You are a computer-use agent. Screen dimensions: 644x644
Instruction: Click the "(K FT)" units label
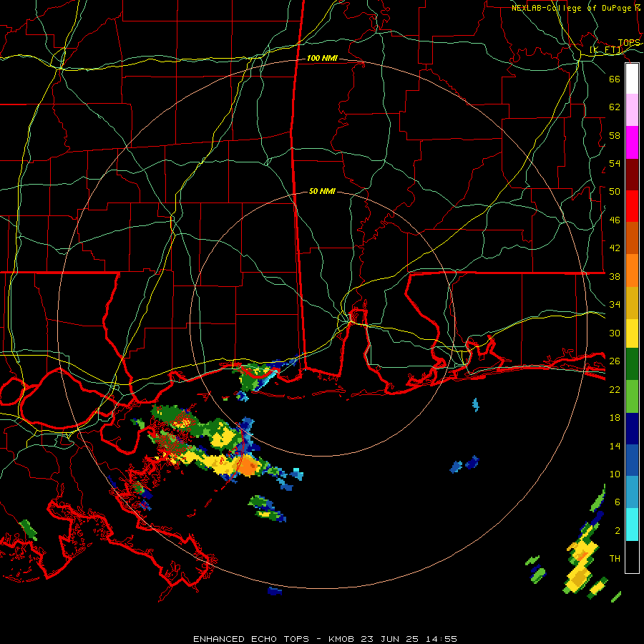[606, 50]
